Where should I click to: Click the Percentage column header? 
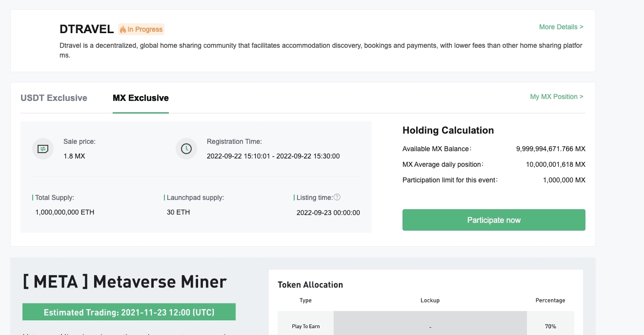point(550,300)
